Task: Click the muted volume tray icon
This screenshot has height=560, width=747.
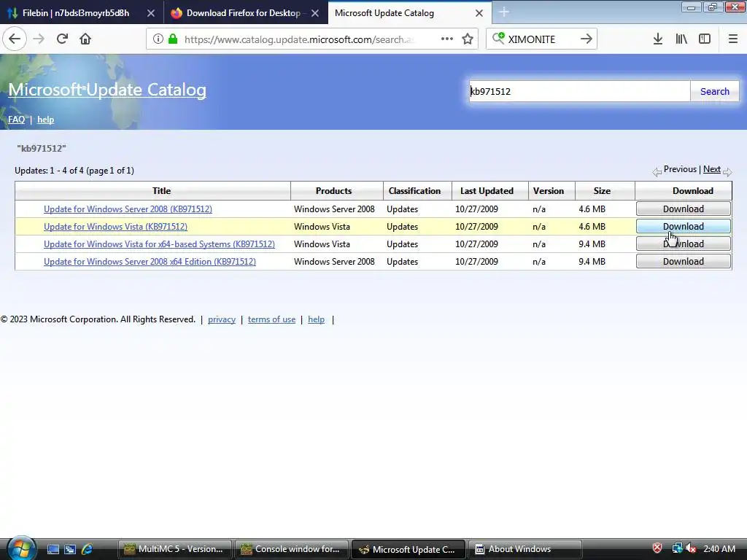Action: (691, 548)
